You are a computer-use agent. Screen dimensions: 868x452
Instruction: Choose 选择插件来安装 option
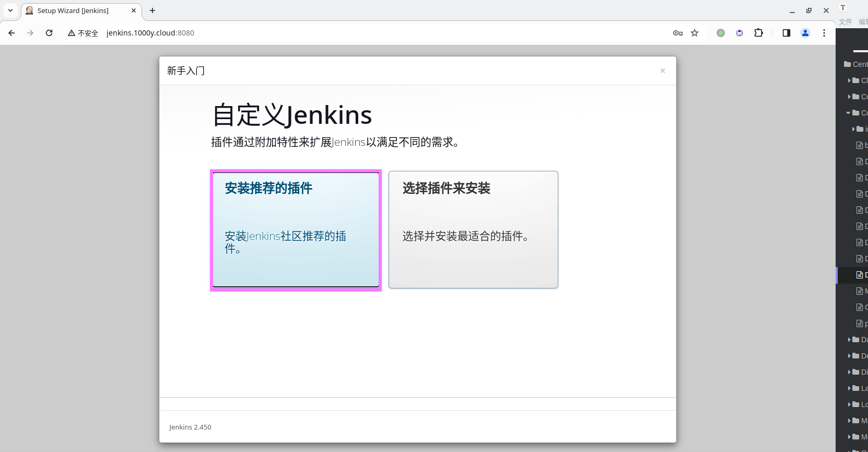tap(473, 230)
